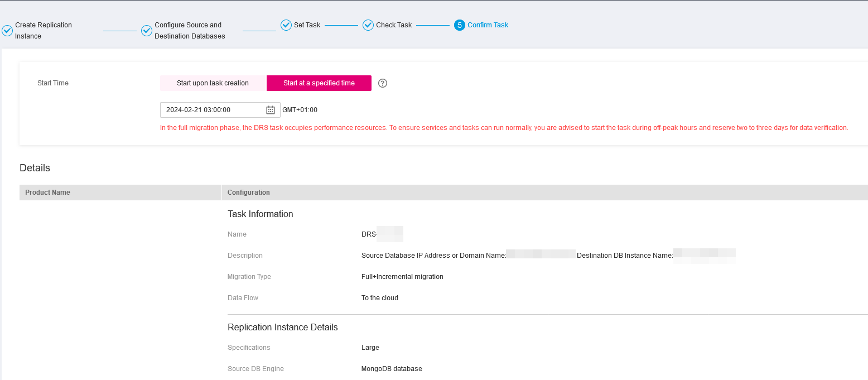Click the Task Information section heading
The height and width of the screenshot is (380, 868).
pos(260,214)
